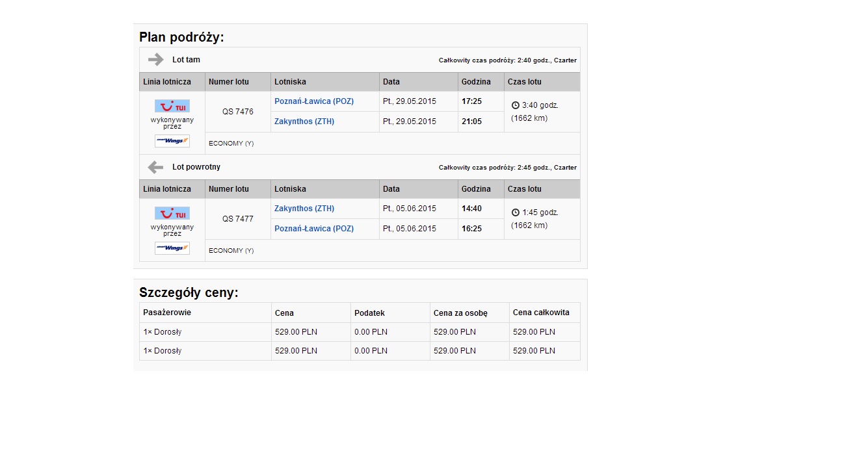Click the left arrow icon beside Lot powrotny
The width and height of the screenshot is (868, 449).
pos(155,168)
